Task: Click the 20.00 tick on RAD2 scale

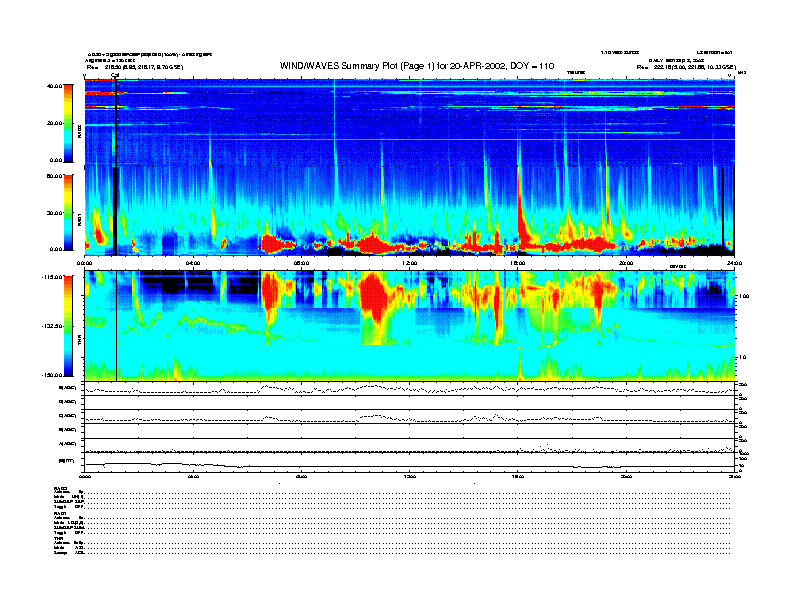Action: [x=54, y=123]
